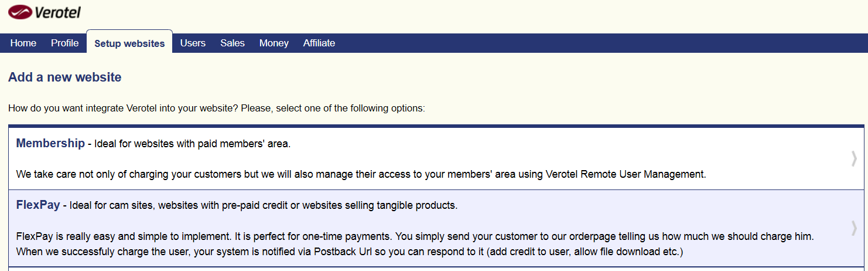Go to the Home tab
The height and width of the screenshot is (271, 868).
tap(23, 43)
